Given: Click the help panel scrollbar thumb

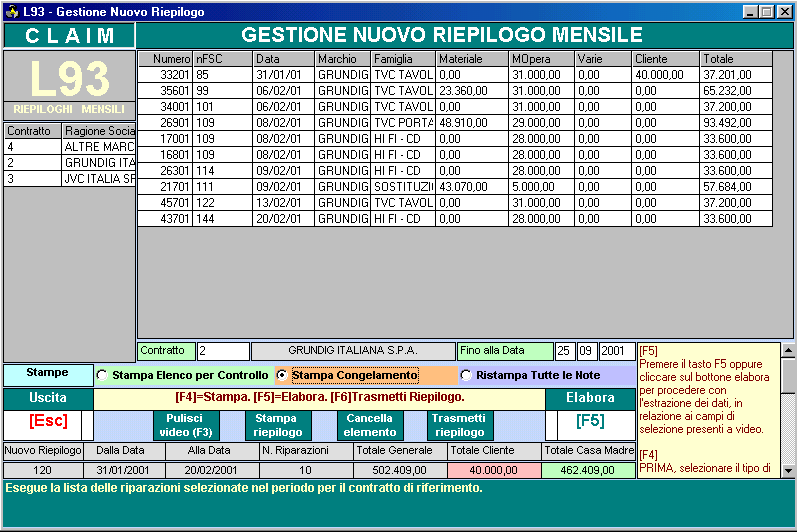Looking at the screenshot, I should [x=788, y=377].
